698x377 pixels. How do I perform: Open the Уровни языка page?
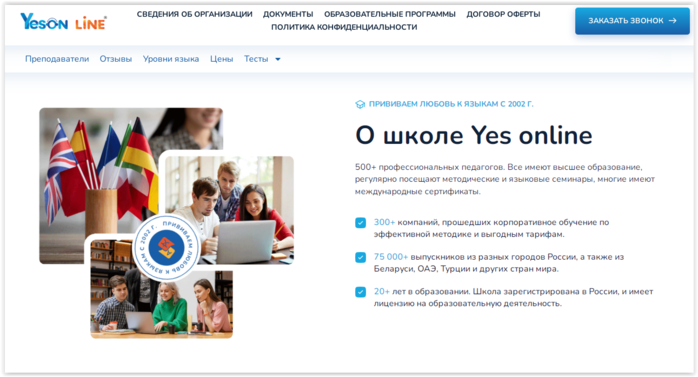[x=171, y=59]
